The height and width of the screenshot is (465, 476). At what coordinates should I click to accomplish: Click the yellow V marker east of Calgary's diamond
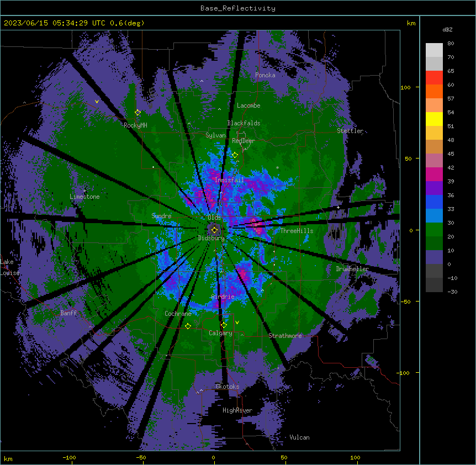[237, 323]
